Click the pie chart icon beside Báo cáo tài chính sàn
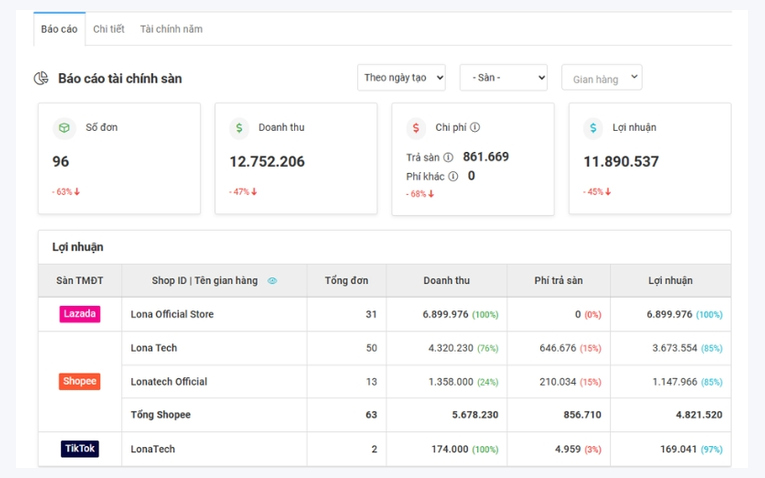The width and height of the screenshot is (765, 478). click(41, 78)
